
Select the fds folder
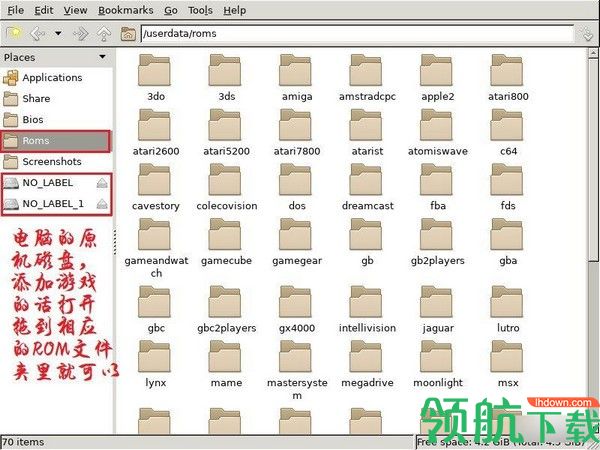click(x=507, y=187)
